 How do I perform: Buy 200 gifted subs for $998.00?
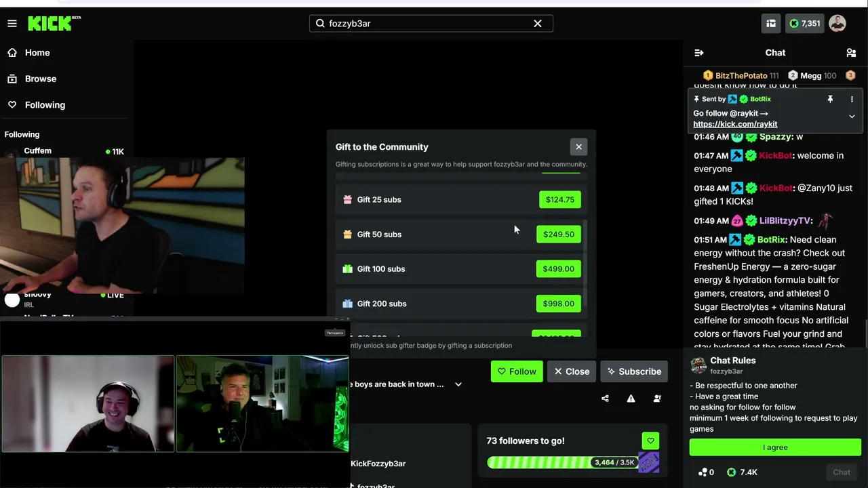pyautogui.click(x=559, y=304)
